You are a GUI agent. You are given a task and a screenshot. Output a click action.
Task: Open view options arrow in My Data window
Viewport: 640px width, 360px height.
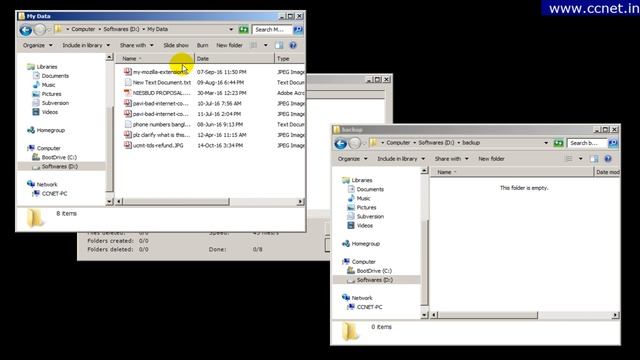(x=266, y=45)
